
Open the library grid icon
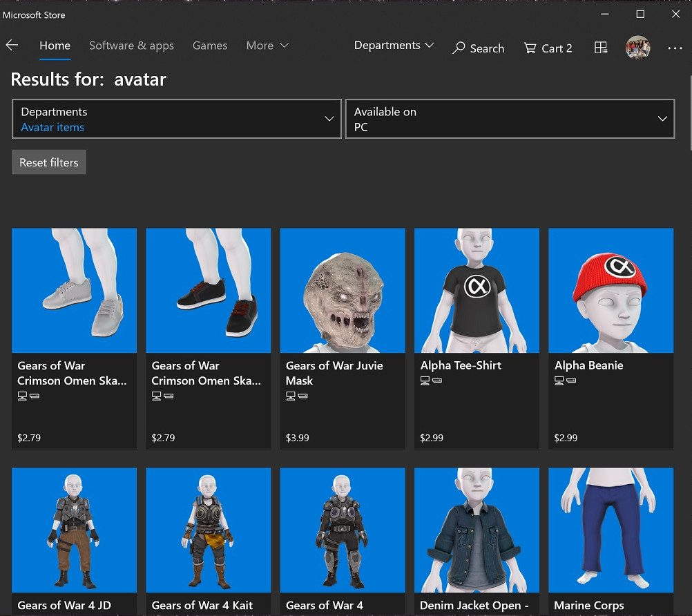601,48
